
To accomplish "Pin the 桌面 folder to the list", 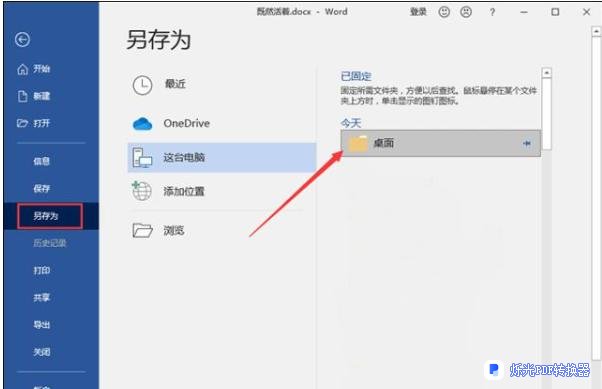I will click(x=527, y=144).
